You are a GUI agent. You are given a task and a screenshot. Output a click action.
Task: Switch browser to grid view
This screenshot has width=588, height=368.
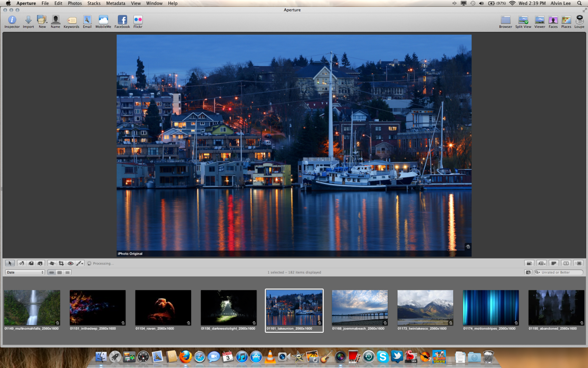[60, 273]
